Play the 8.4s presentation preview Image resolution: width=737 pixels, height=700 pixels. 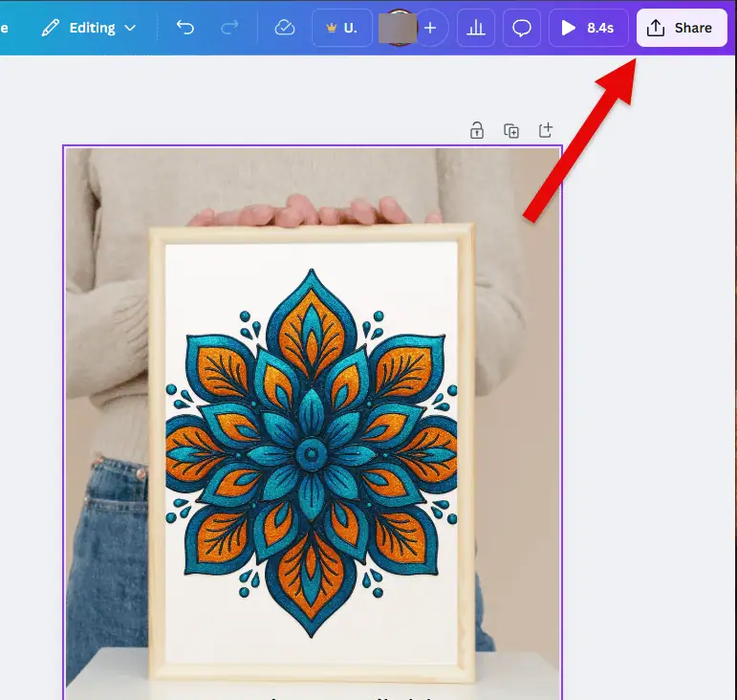pyautogui.click(x=588, y=28)
